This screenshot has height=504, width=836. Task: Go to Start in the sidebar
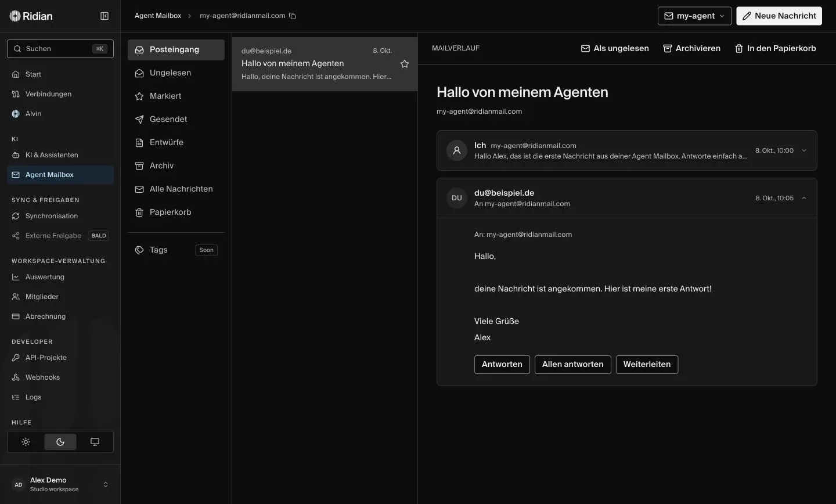click(x=60, y=74)
